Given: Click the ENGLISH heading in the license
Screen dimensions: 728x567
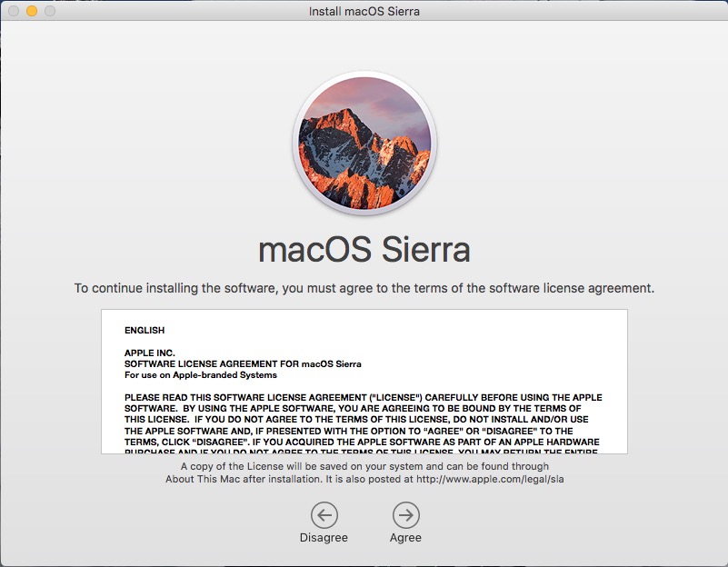Looking at the screenshot, I should click(x=145, y=331).
